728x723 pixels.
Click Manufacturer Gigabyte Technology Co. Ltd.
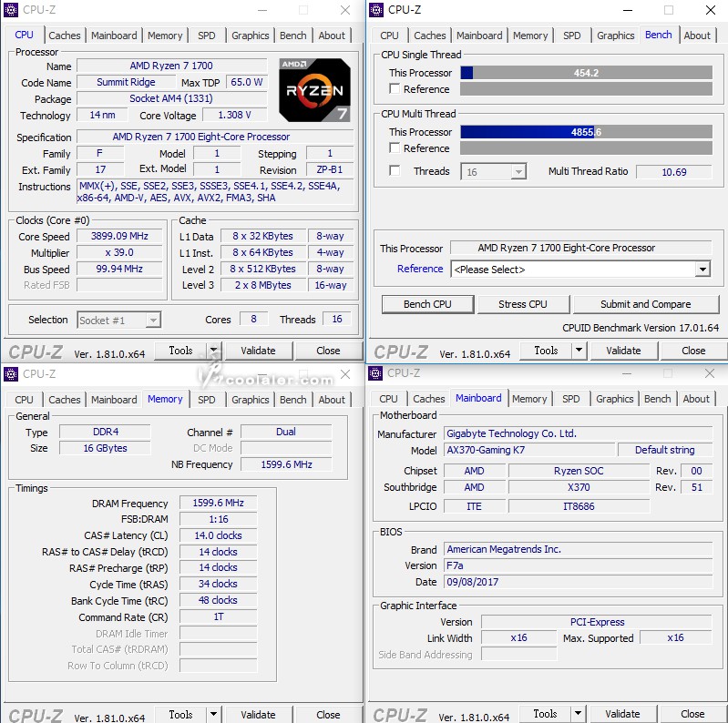pos(578,433)
